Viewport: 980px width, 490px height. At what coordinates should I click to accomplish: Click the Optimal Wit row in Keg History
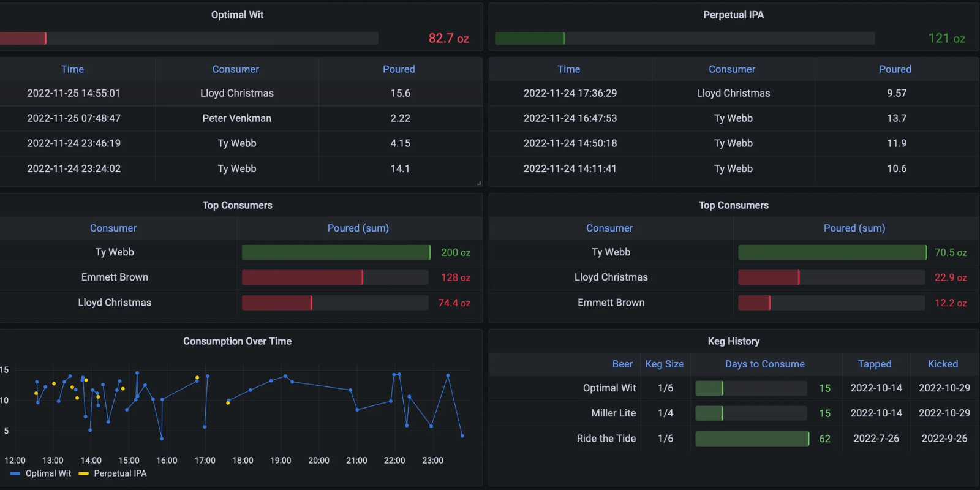[734, 388]
